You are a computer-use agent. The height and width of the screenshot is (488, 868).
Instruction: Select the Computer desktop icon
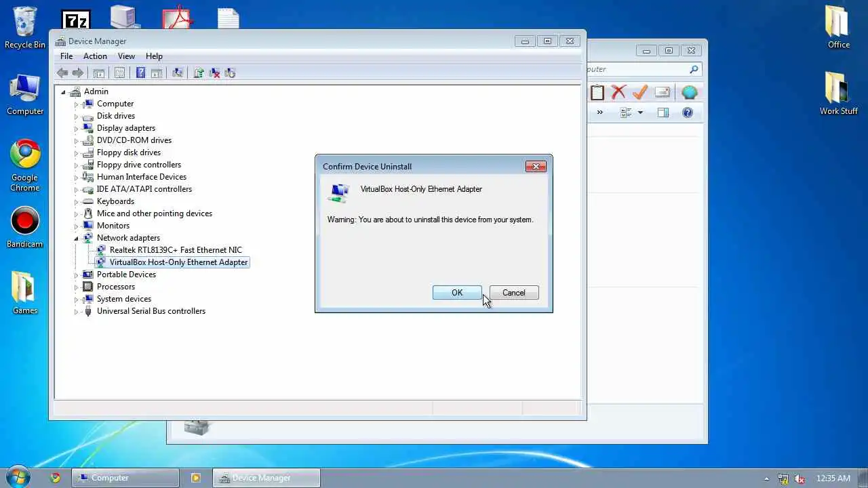[x=25, y=94]
